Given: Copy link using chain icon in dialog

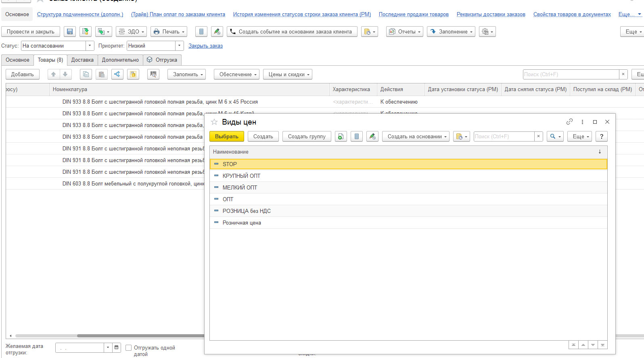Looking at the screenshot, I should [x=569, y=122].
